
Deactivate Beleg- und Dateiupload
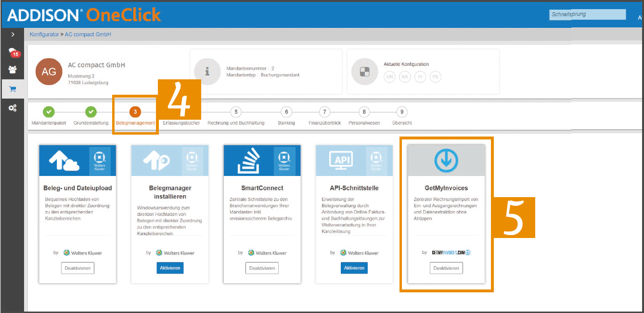[x=77, y=268]
